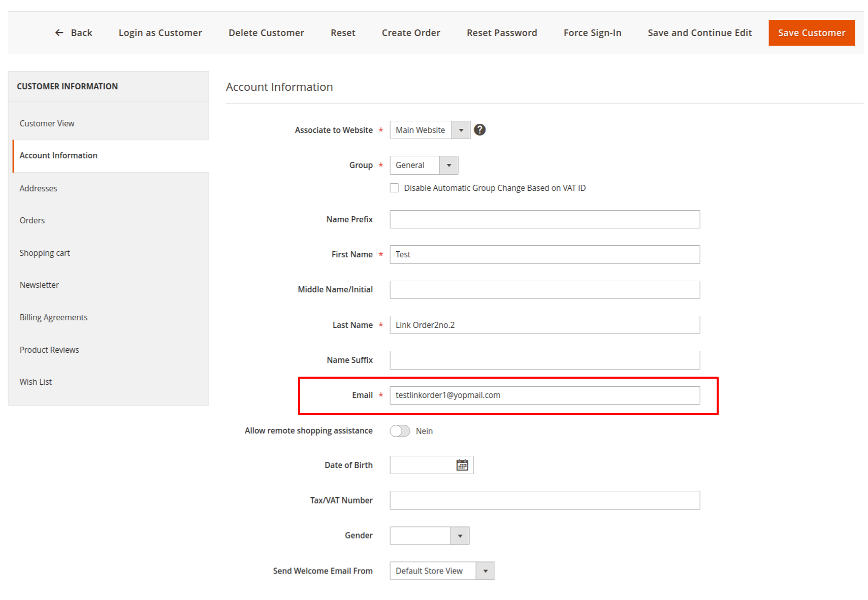This screenshot has height=600, width=868.
Task: Click the help question mark icon
Action: pos(479,130)
